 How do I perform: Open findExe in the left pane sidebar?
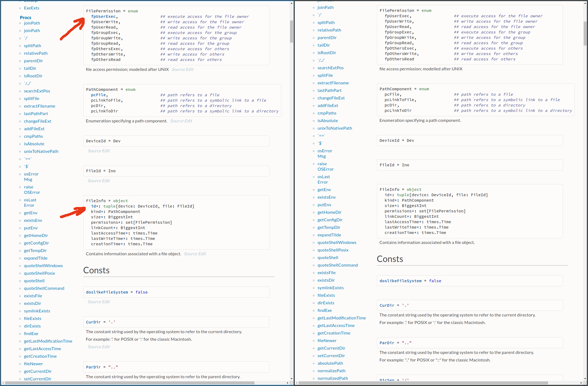point(31,334)
